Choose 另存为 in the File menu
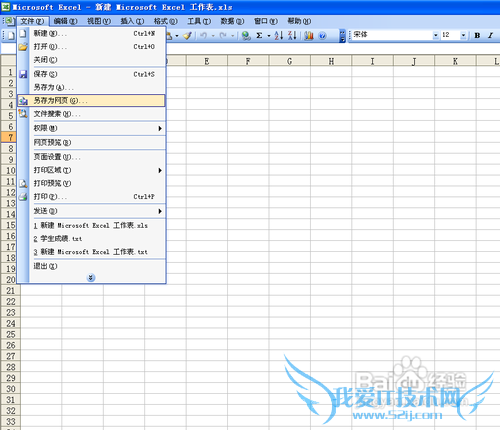Image resolution: width=500 pixels, height=430 pixels. click(x=91, y=87)
